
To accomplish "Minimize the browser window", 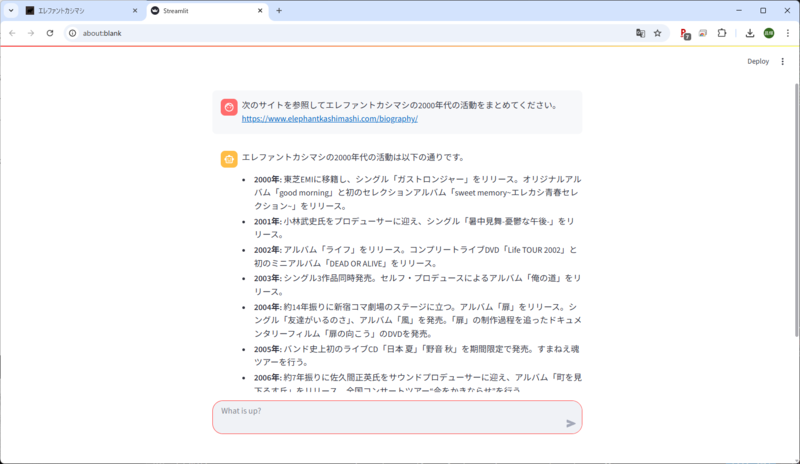I will click(x=739, y=10).
